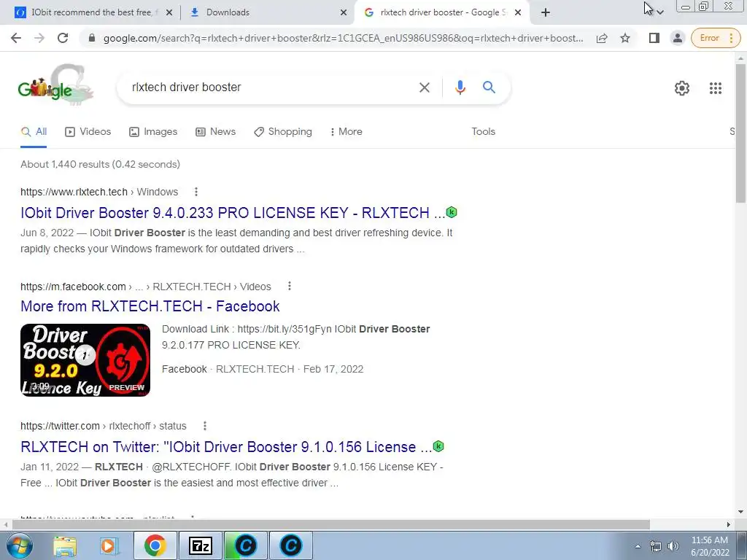
Task: Switch to Images results
Action: pos(153,131)
